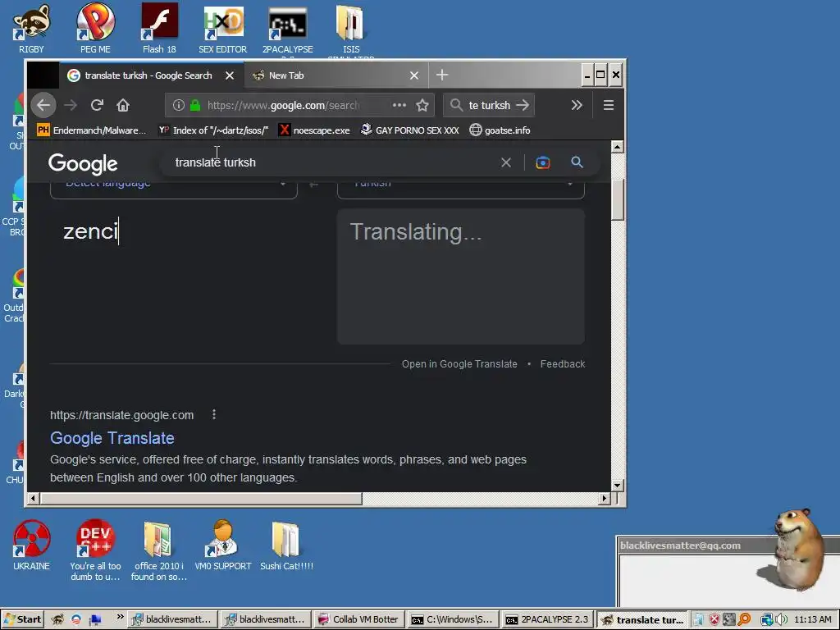Close the New Tab tab

click(x=414, y=75)
